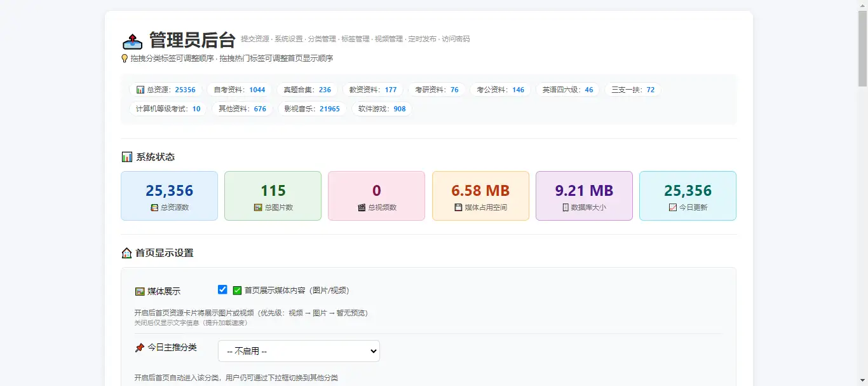This screenshot has height=386, width=868.
Task: Click the orange 媒体占用空间 stat card
Action: [480, 196]
